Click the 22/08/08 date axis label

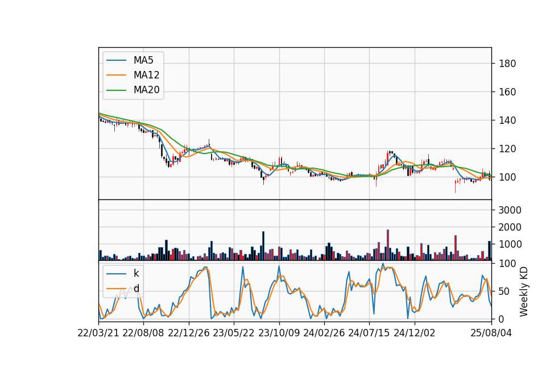coord(143,333)
